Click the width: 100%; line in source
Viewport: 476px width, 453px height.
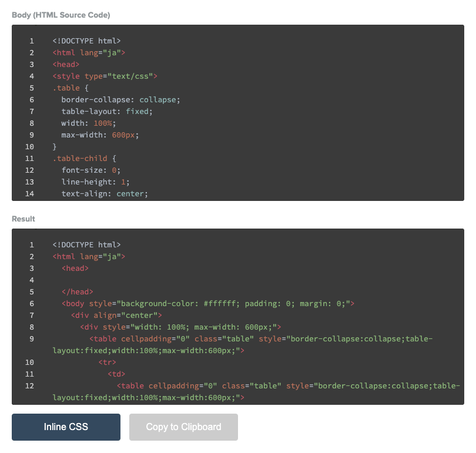(89, 123)
